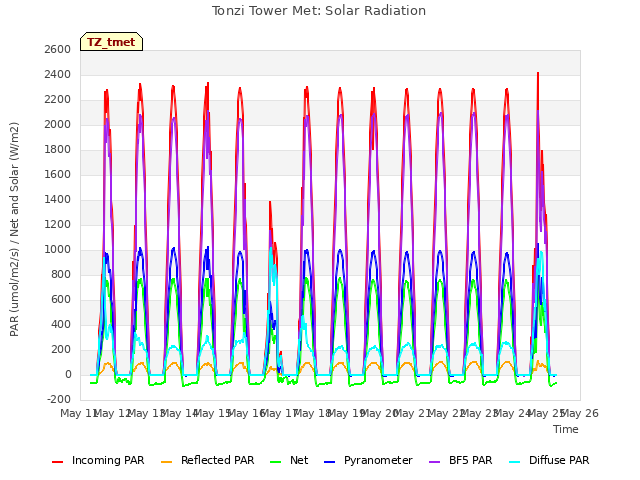Click the cyan Diffuse PAR legend swatch
640x480 pixels.
pos(515,462)
